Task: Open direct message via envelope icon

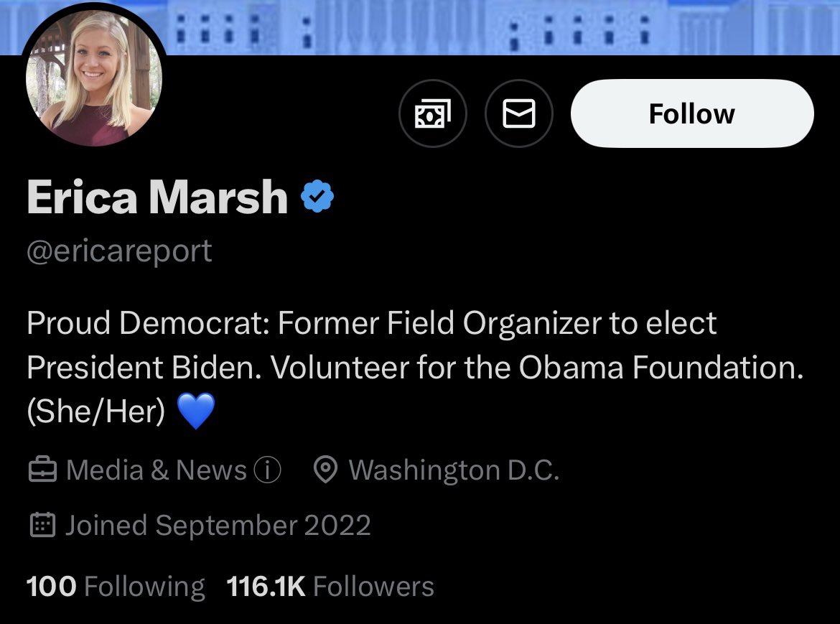Action: click(518, 113)
